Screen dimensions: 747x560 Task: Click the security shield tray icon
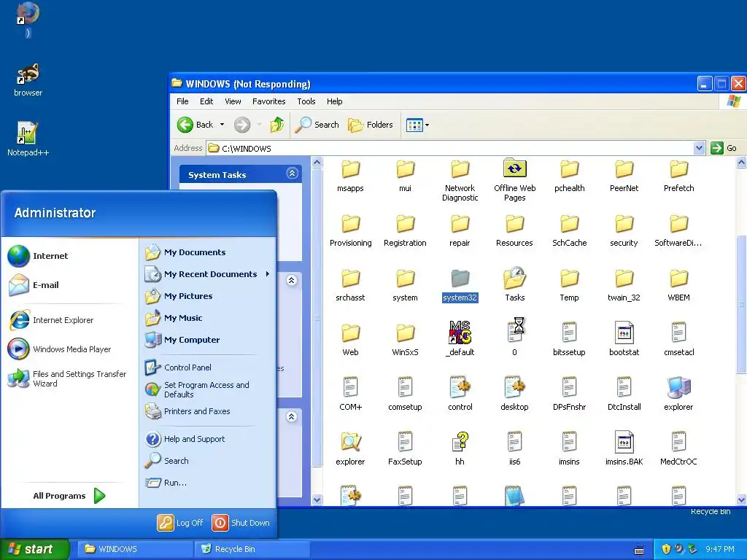(x=666, y=549)
